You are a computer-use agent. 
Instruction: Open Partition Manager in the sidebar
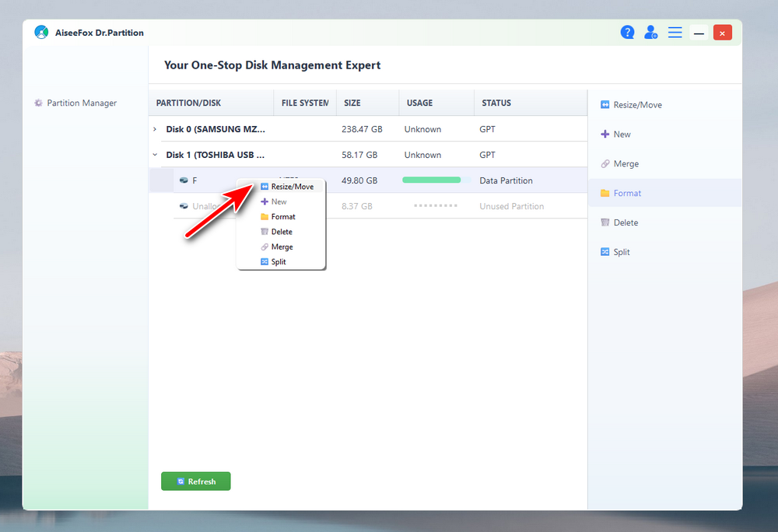[x=81, y=103]
